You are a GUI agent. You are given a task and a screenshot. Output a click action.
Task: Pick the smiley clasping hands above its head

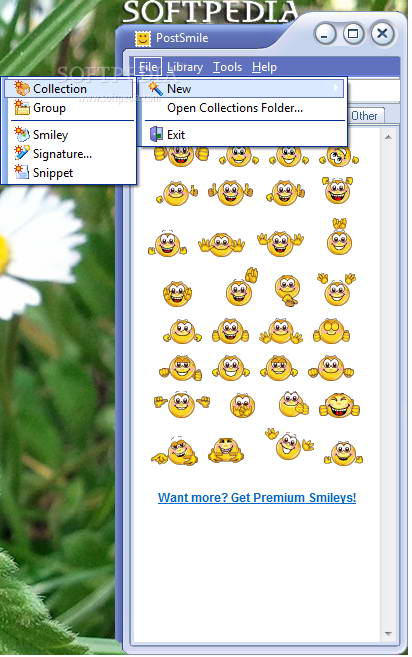[x=339, y=236]
